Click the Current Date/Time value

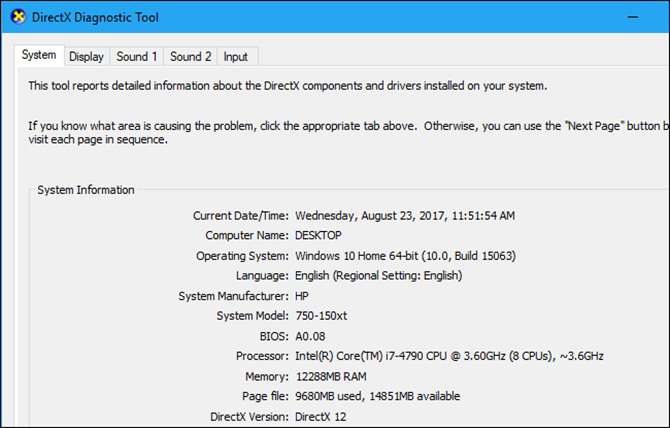406,215
